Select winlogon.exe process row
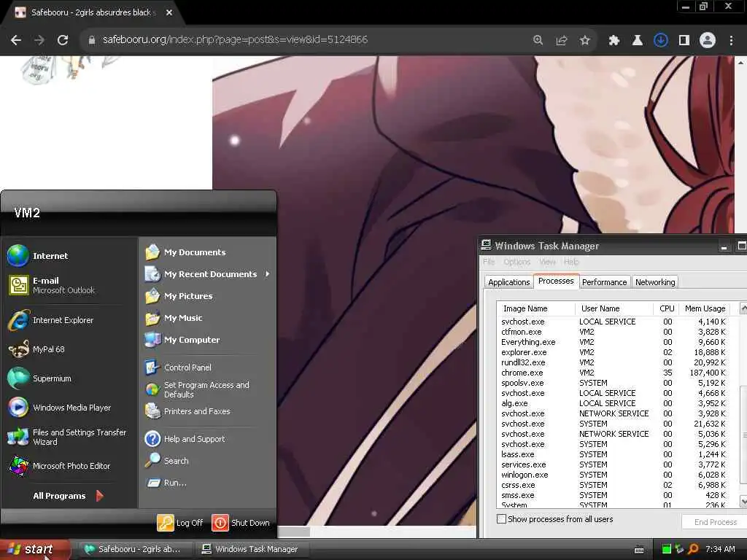Image resolution: width=747 pixels, height=560 pixels. (x=614, y=475)
